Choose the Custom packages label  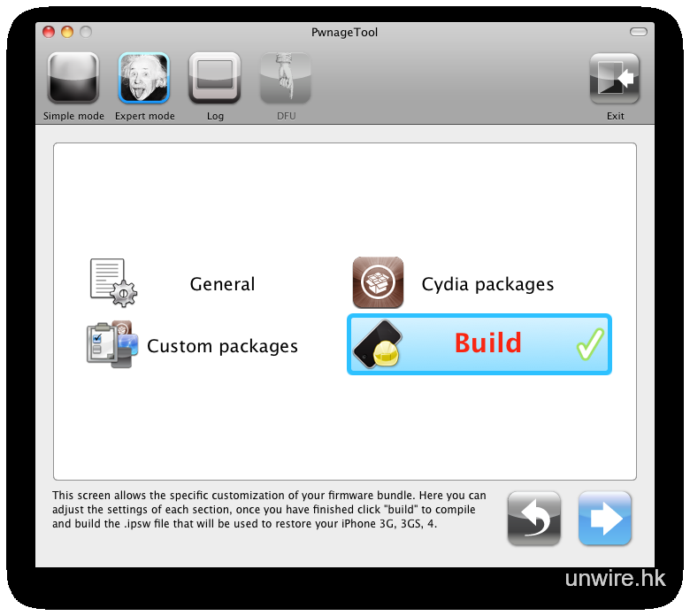[222, 347]
